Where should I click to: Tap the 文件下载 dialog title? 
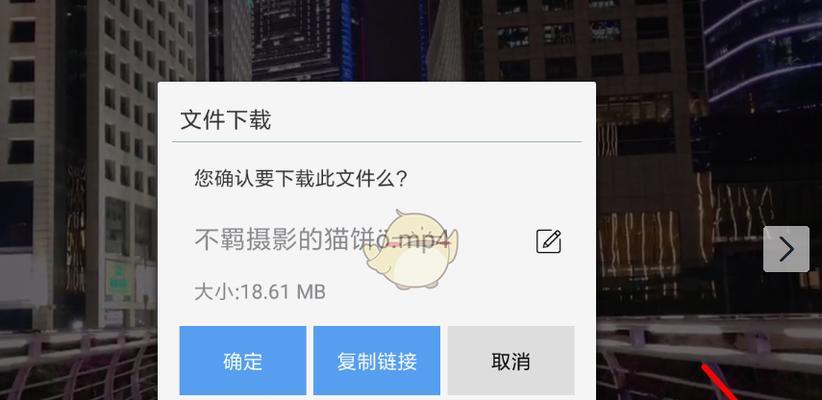coord(225,120)
